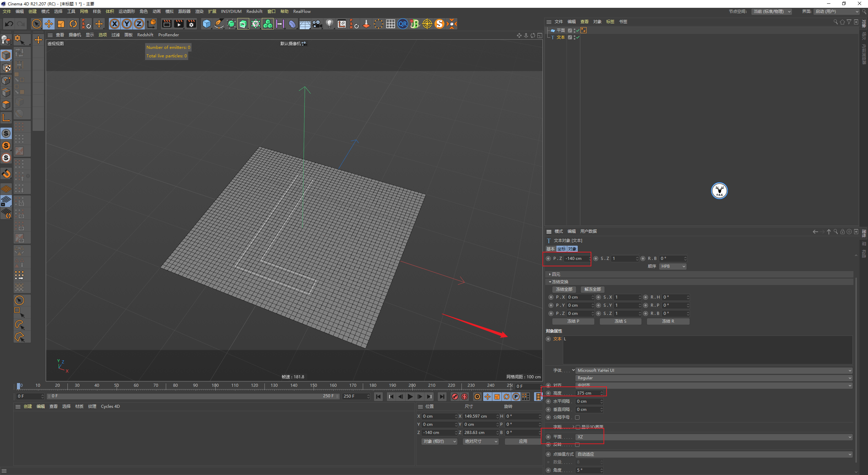Enable the 分隔字母 checkbox
Screen dimensions: 868x475
[x=577, y=417]
